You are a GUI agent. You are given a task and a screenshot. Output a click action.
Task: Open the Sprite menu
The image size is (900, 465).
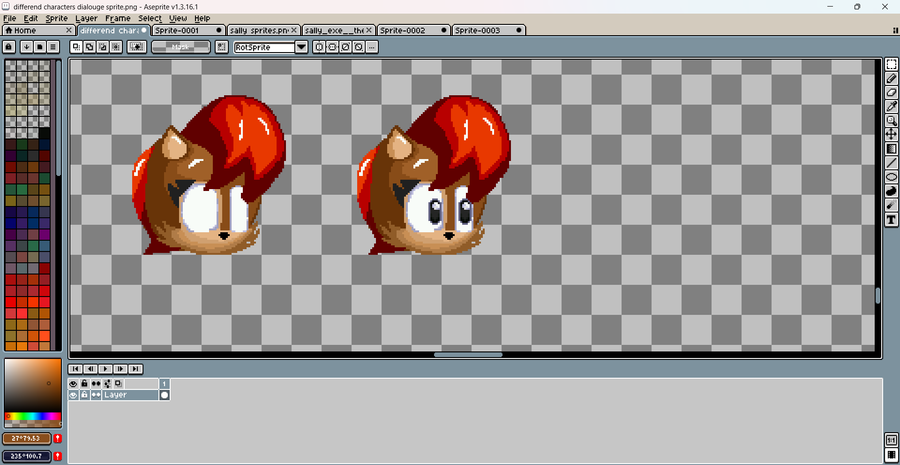click(57, 18)
